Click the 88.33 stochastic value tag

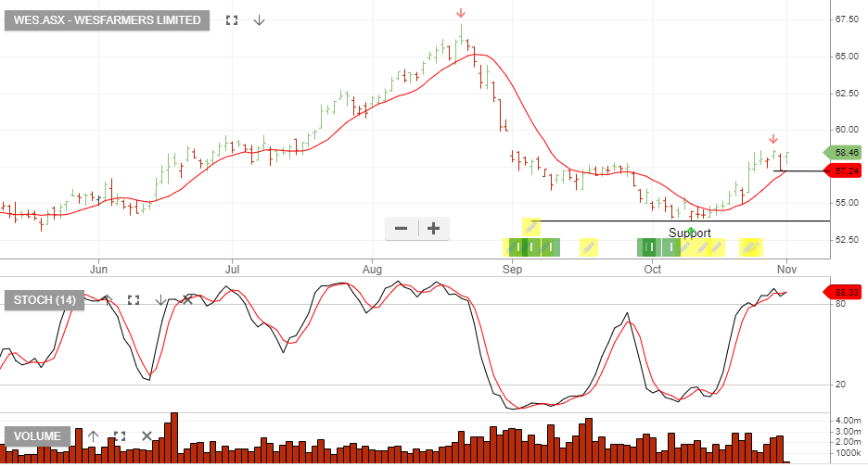843,292
